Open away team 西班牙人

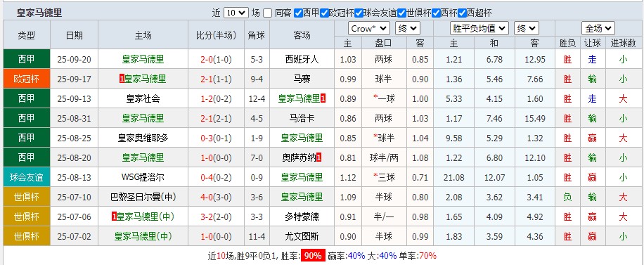(x=302, y=59)
